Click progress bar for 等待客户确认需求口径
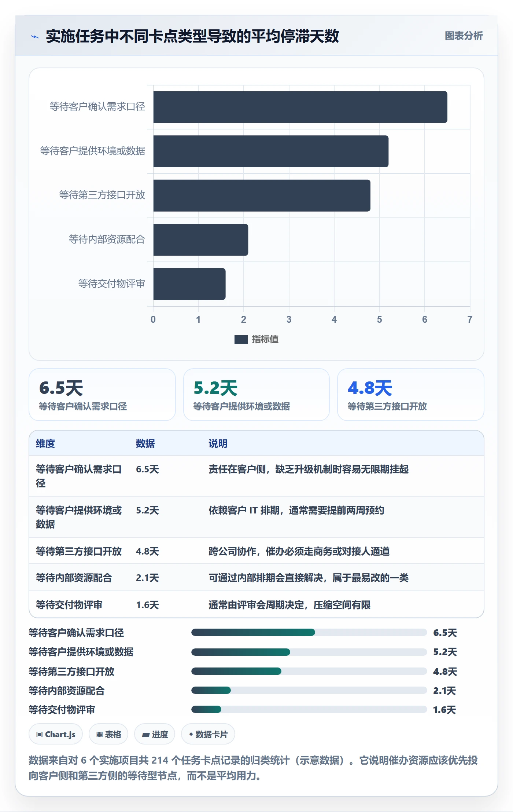 [x=309, y=632]
